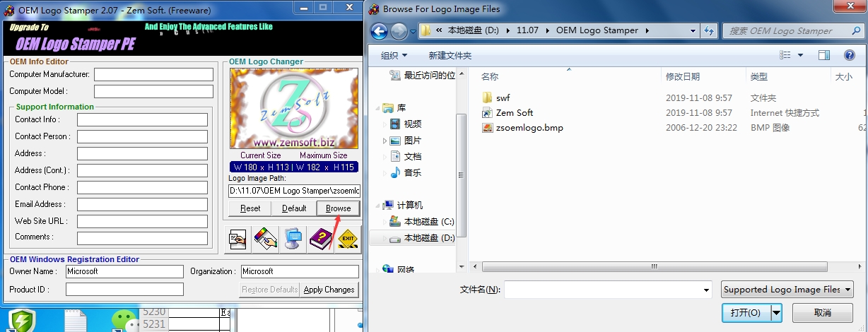Click the computer monitor icon in Logo Stamper
Image resolution: width=868 pixels, height=332 pixels.
coord(293,239)
